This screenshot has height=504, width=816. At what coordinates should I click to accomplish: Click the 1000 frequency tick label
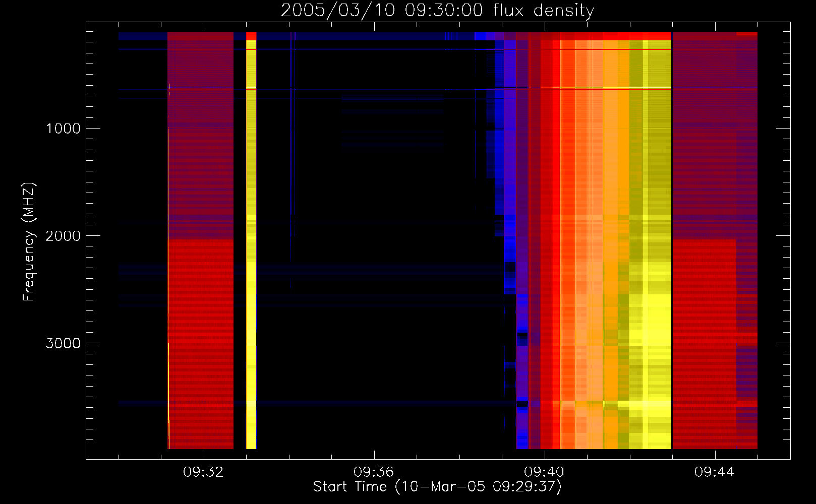coord(63,129)
